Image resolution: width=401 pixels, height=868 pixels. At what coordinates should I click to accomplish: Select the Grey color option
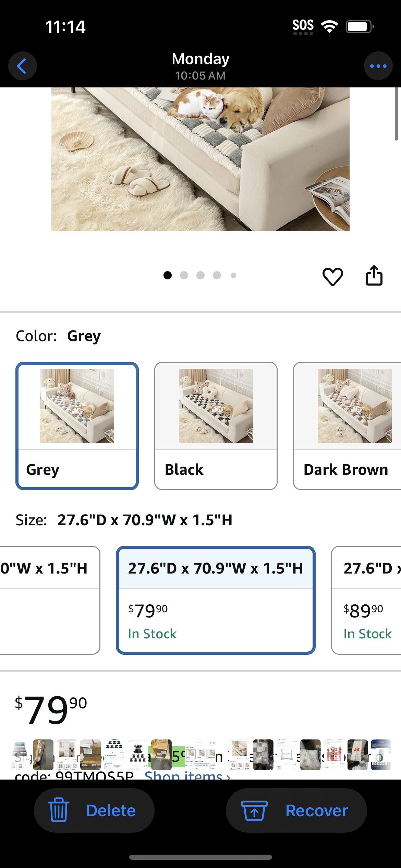pyautogui.click(x=77, y=426)
